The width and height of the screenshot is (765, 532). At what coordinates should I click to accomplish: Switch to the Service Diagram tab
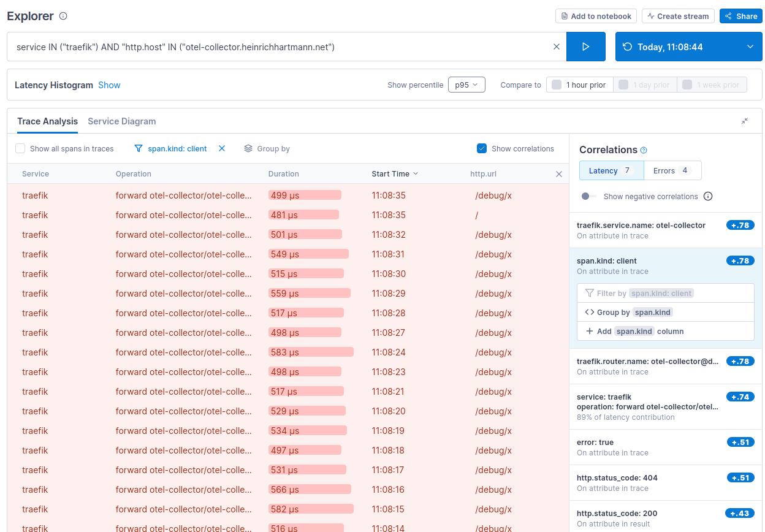pos(121,121)
